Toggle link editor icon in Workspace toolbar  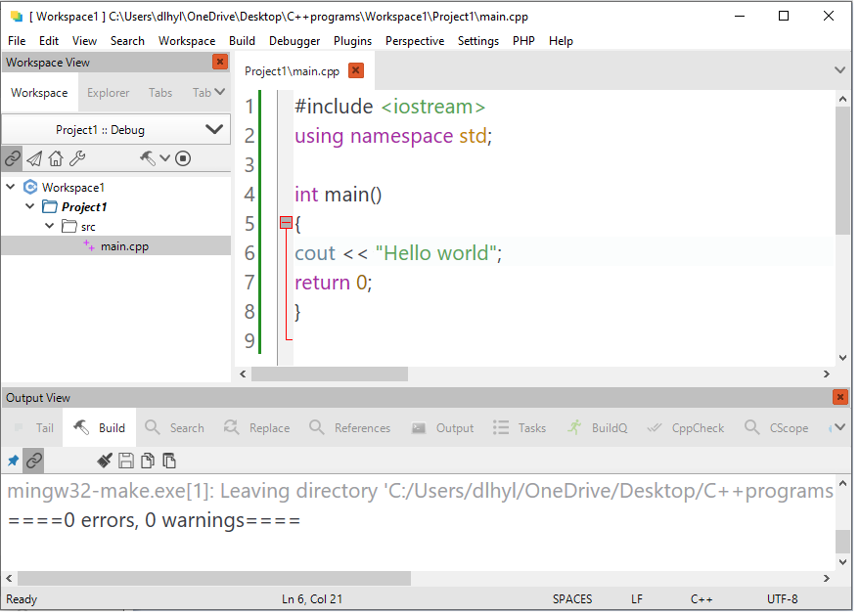[12, 158]
